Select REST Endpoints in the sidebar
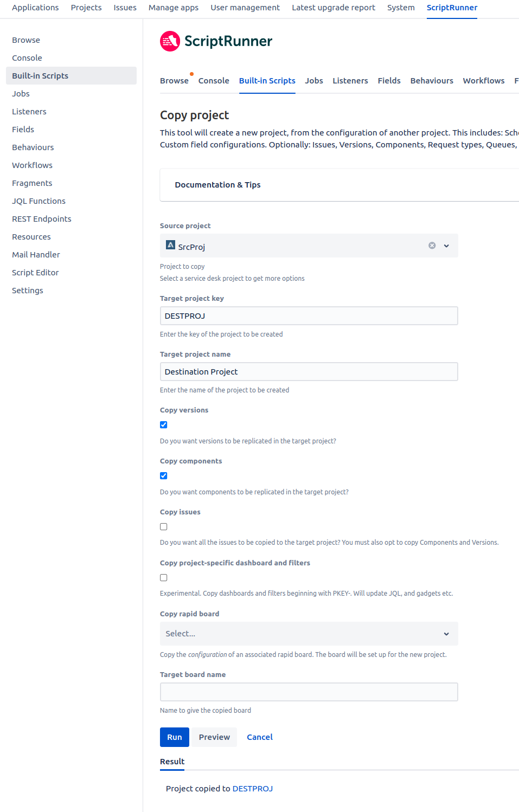Screen dimensions: 519x812 coord(42,219)
